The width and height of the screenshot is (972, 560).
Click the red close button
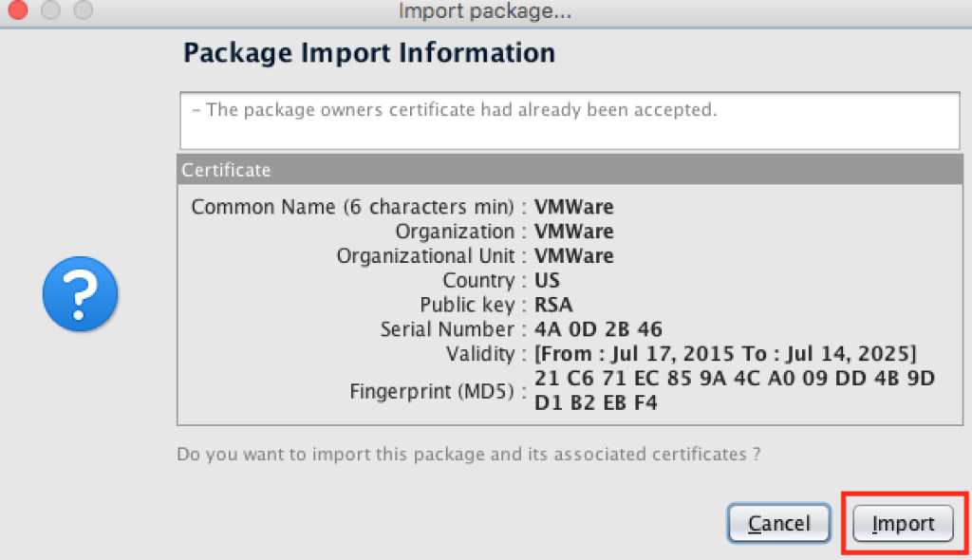[x=17, y=11]
